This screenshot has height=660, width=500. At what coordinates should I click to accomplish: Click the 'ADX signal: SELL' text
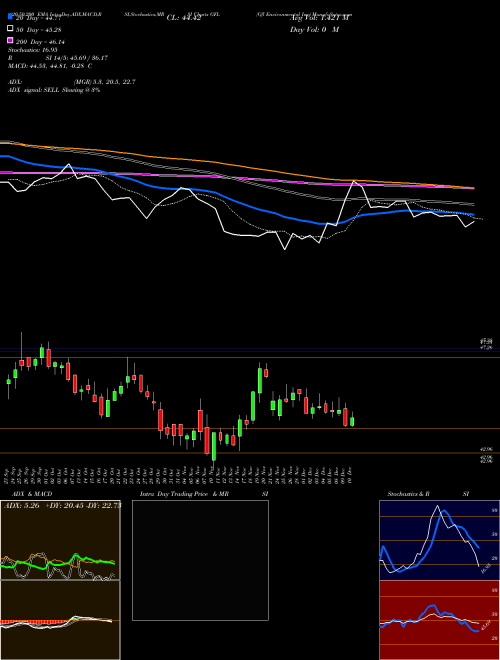pos(34,90)
